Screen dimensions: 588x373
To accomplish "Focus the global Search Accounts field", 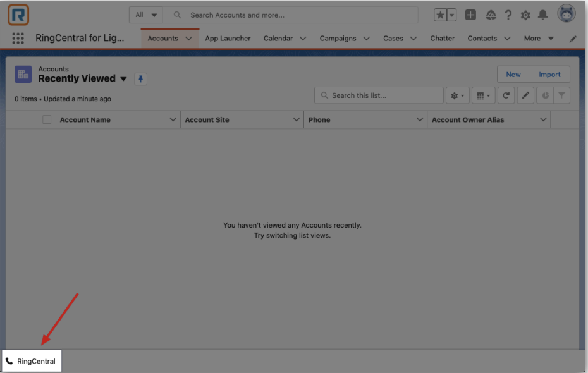I will coord(291,15).
